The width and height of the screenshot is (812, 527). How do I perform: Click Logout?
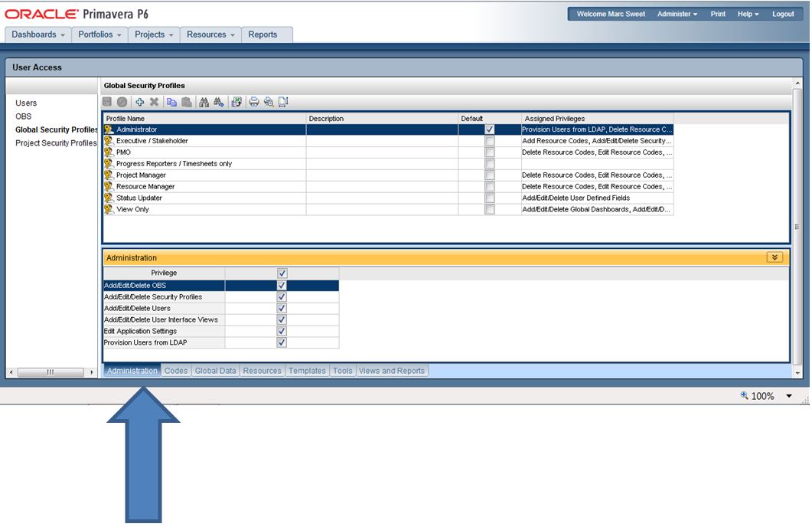[x=783, y=14]
